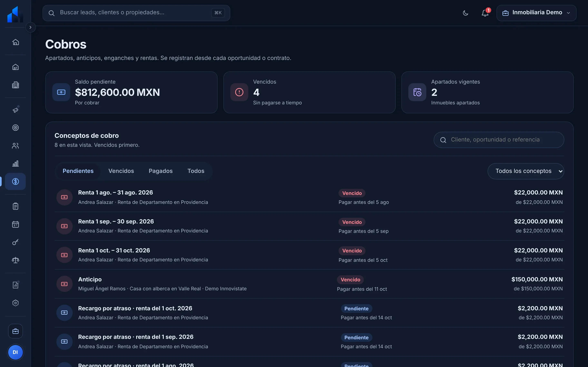
Task: Open the legal scales icon in sidebar
Action: pos(16,260)
